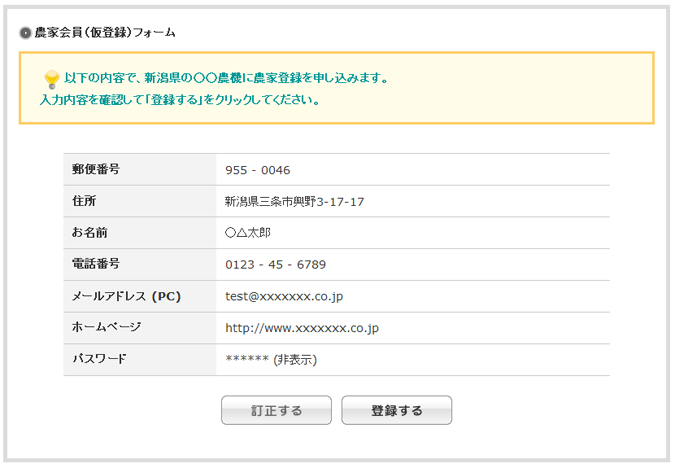This screenshot has width=675, height=468.
Task: Click the lightbulb hint icon
Action: tap(52, 78)
